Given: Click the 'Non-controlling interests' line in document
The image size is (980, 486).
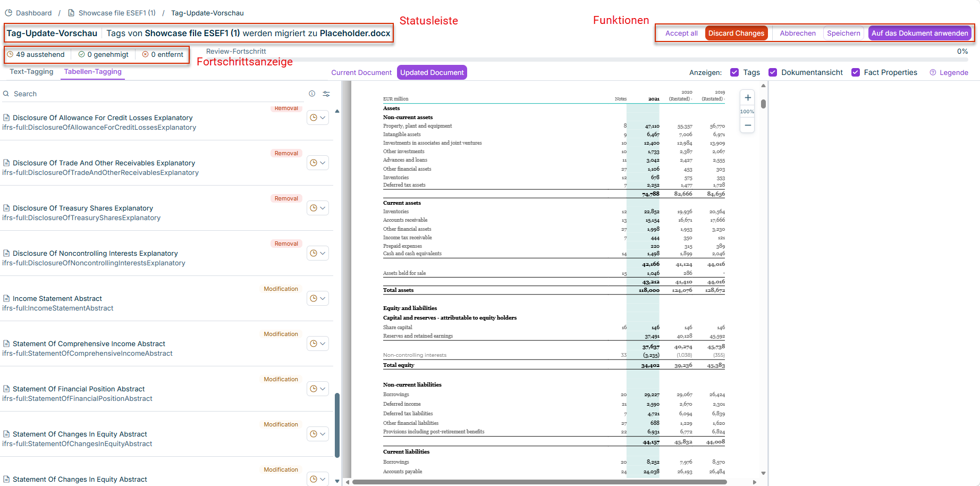Looking at the screenshot, I should coord(415,355).
